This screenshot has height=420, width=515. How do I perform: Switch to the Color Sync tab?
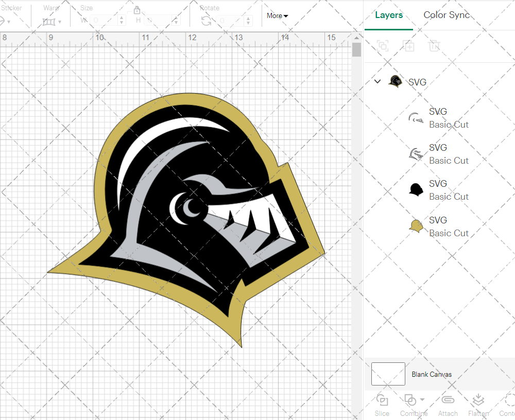(x=447, y=15)
